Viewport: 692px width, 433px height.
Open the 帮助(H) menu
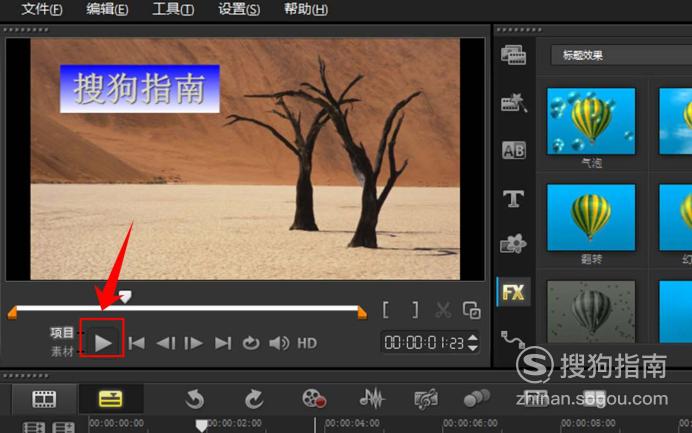click(305, 9)
